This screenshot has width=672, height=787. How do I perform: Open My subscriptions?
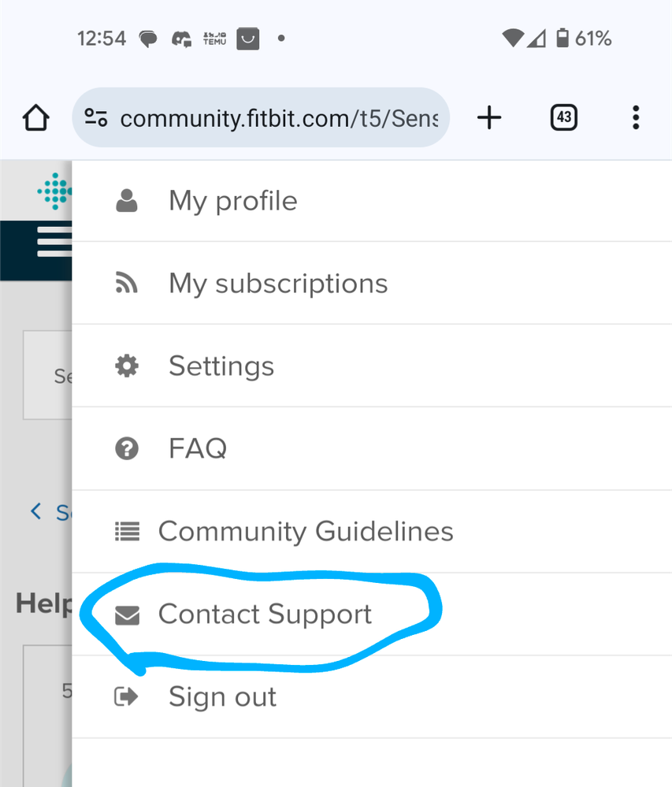[372, 283]
